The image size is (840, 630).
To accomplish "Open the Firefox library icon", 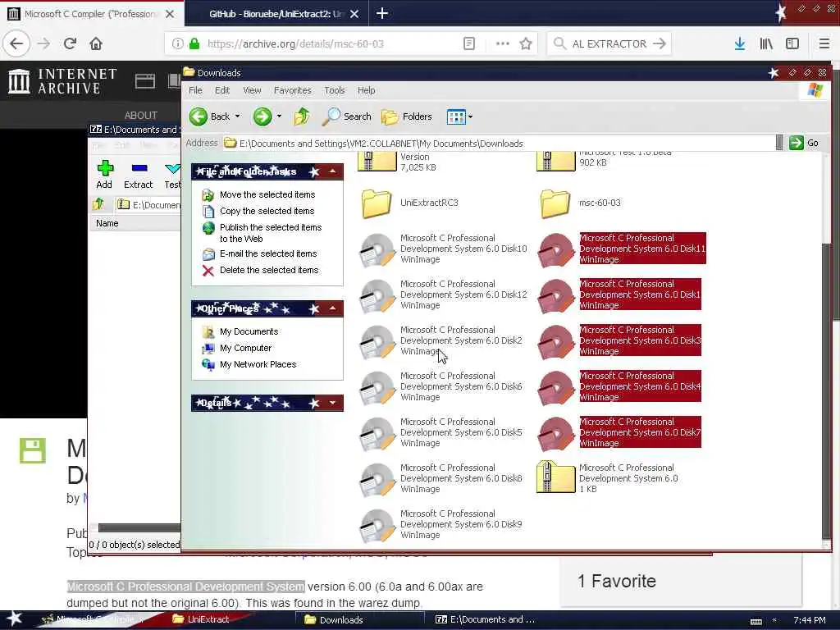I will click(766, 43).
